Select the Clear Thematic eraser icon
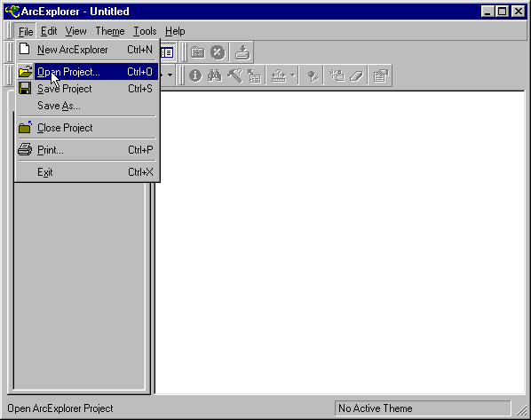 click(x=356, y=75)
